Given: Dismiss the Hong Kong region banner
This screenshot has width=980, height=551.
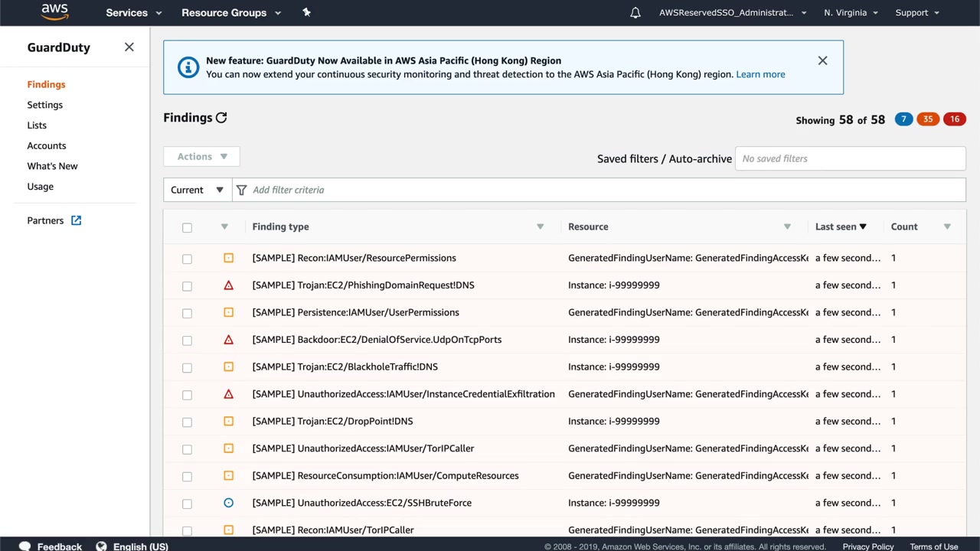Looking at the screenshot, I should click(822, 60).
